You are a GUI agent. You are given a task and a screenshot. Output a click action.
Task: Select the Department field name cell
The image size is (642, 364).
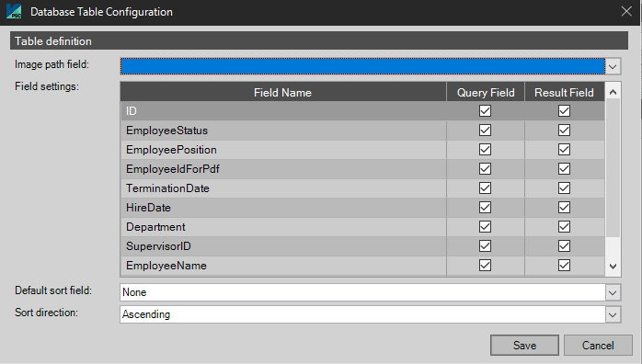pos(283,226)
